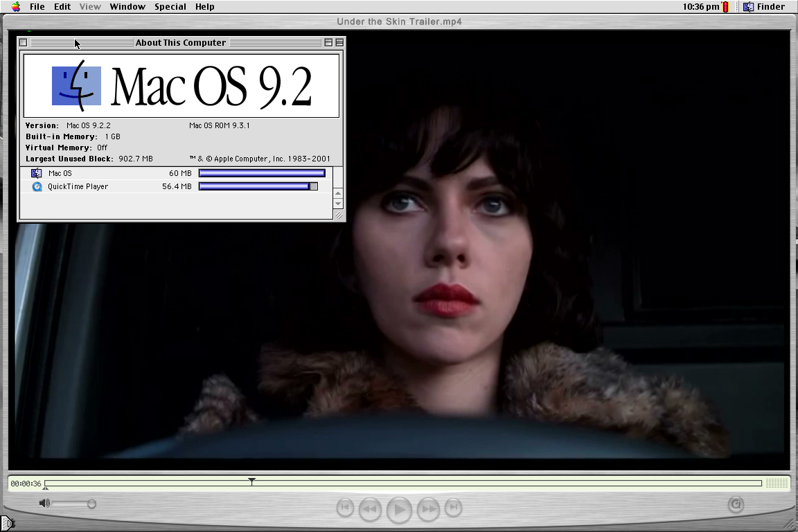Image resolution: width=798 pixels, height=532 pixels.
Task: Click the QuickTime playhead marker on timeline
Action: (x=251, y=481)
